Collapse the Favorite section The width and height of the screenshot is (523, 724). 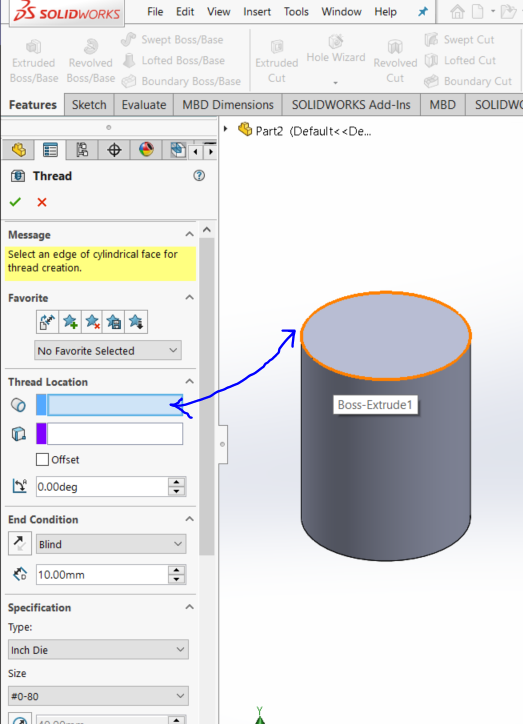tap(189, 297)
